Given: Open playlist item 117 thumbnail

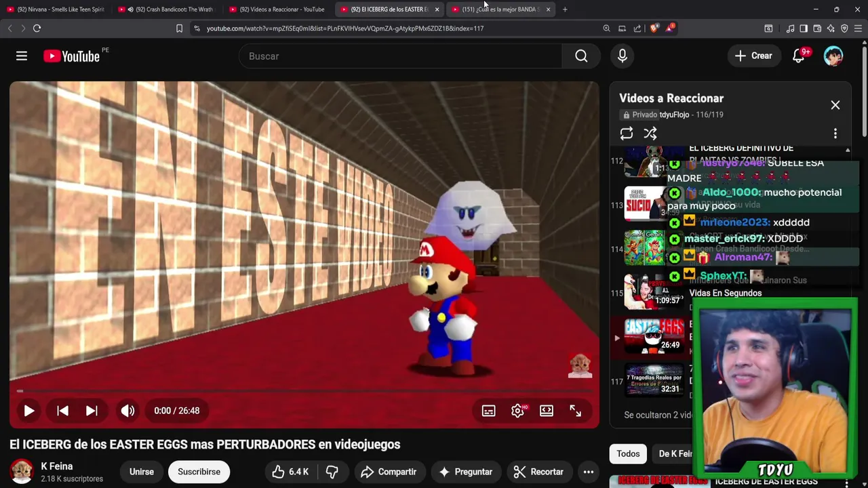Looking at the screenshot, I should coord(654,380).
